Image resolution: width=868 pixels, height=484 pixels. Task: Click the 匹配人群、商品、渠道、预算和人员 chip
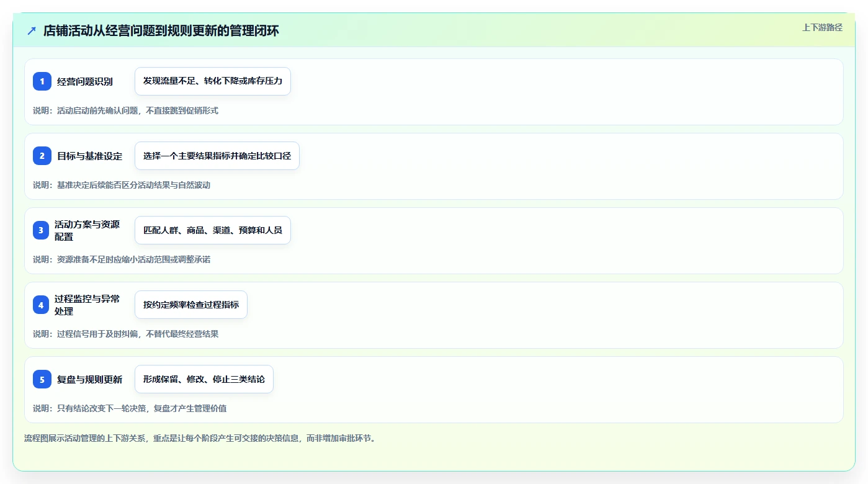(x=213, y=230)
